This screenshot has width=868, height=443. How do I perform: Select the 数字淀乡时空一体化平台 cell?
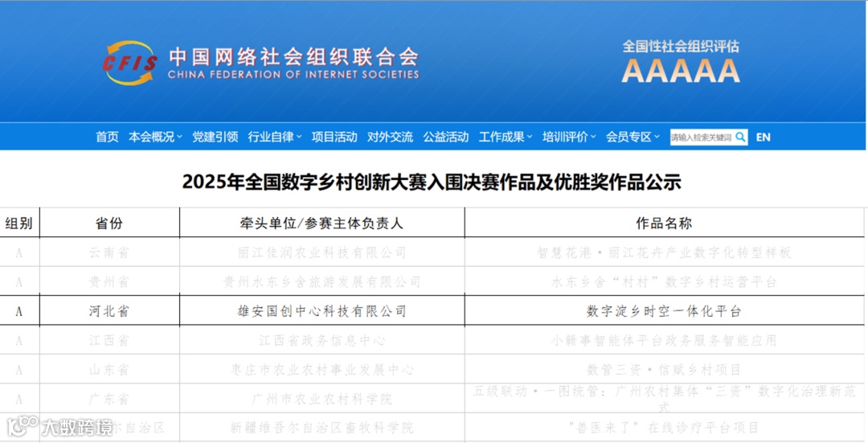(x=664, y=311)
